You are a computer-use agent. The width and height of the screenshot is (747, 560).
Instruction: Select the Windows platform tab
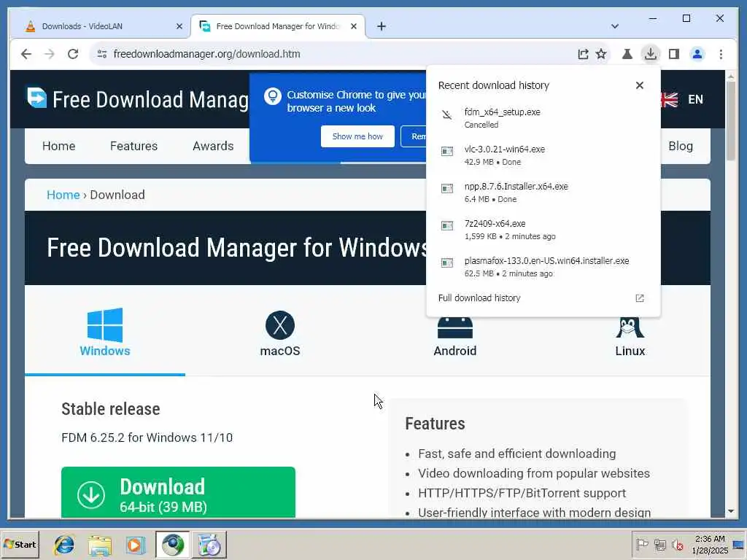pyautogui.click(x=105, y=332)
